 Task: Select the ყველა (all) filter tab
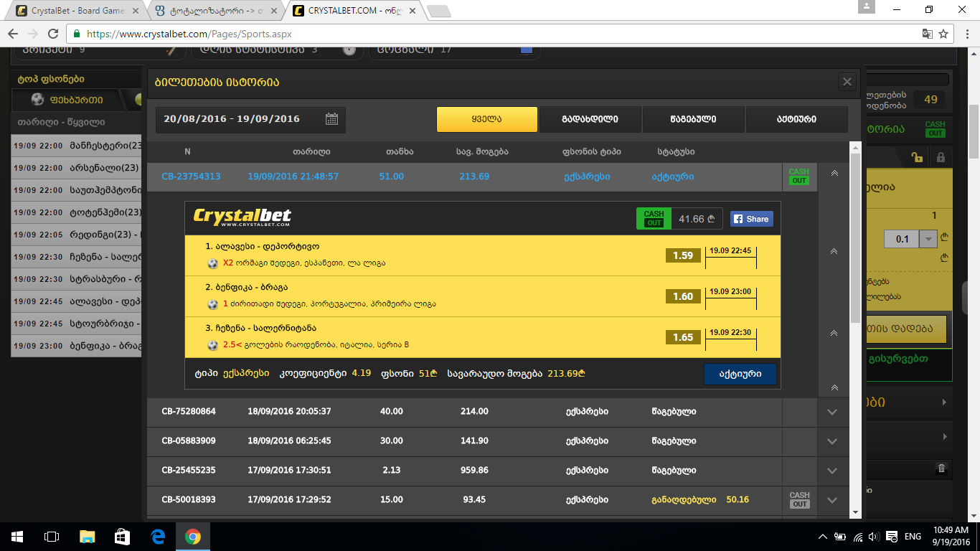coord(486,120)
